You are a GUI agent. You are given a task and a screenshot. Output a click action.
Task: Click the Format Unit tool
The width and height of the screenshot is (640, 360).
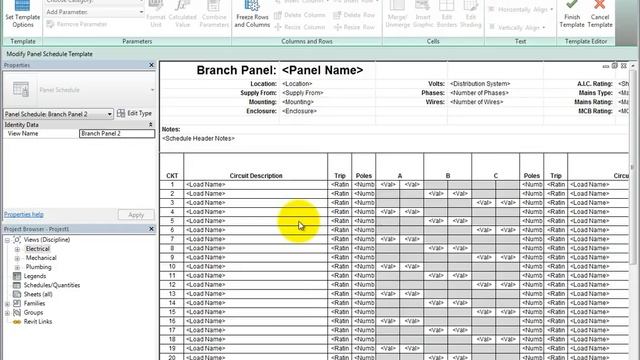[156, 14]
